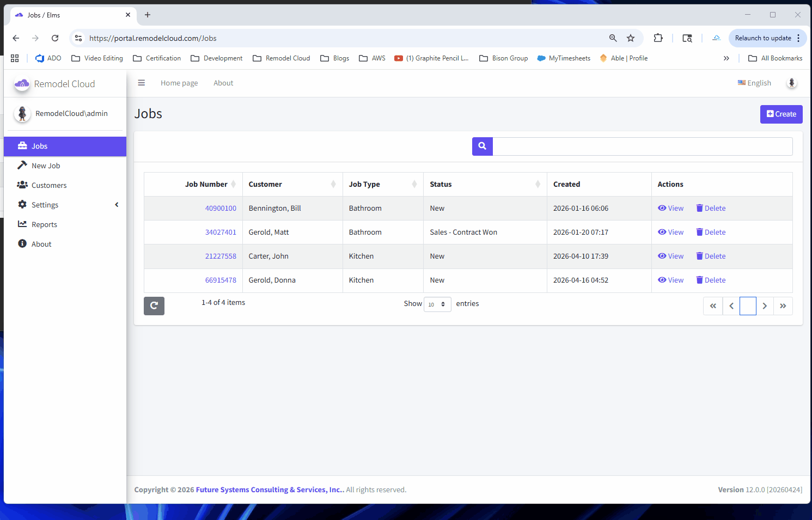This screenshot has width=812, height=520.
Task: Sort table by Job Number column
Action: coord(206,185)
